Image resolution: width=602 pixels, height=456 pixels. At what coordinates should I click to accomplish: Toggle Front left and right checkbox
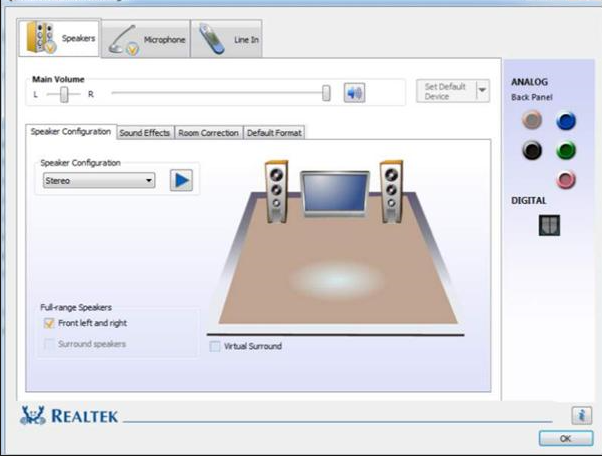tap(49, 323)
